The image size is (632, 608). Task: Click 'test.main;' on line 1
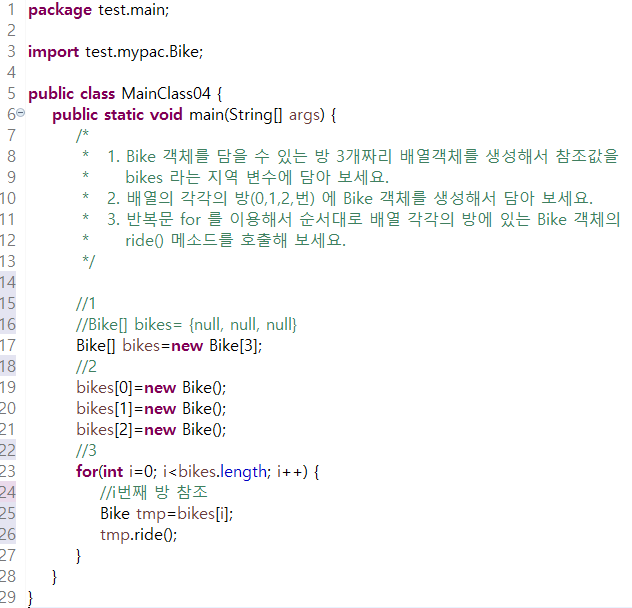(134, 9)
